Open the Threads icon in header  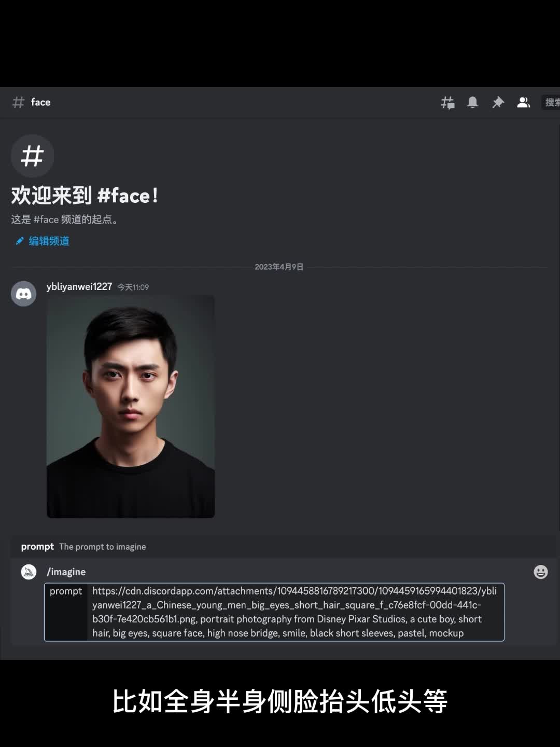(447, 103)
